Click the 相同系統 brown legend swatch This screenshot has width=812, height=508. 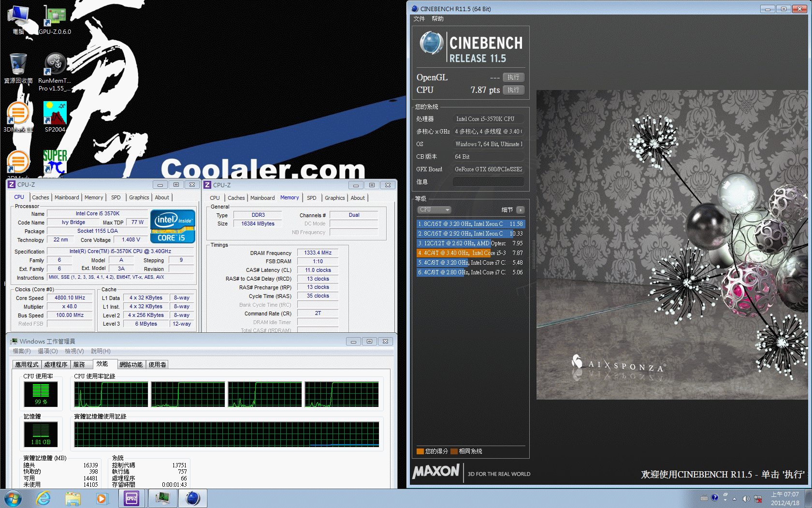(454, 451)
